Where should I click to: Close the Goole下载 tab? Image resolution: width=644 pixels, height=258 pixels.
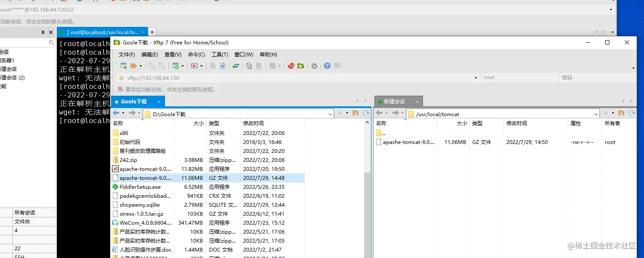pos(159,102)
